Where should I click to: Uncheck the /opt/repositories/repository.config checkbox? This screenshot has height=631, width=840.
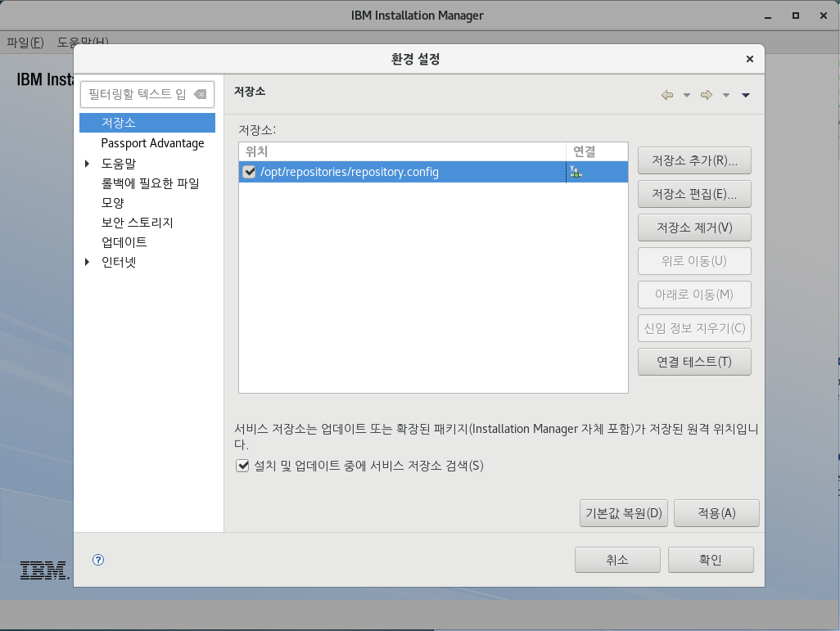[249, 171]
